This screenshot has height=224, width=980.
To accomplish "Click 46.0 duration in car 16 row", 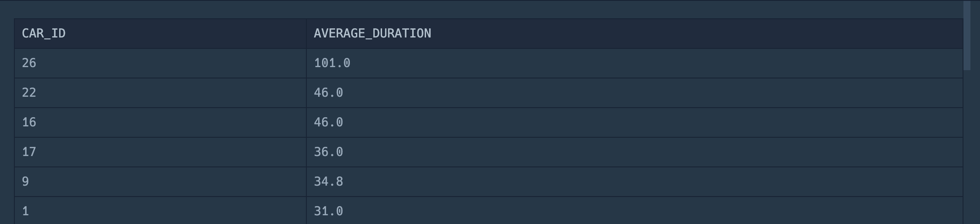I will click(x=634, y=122).
